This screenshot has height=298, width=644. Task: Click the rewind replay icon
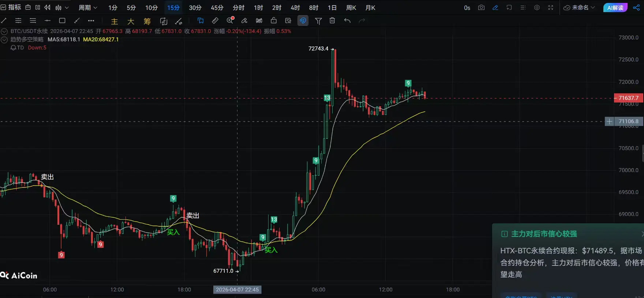coord(48,7)
